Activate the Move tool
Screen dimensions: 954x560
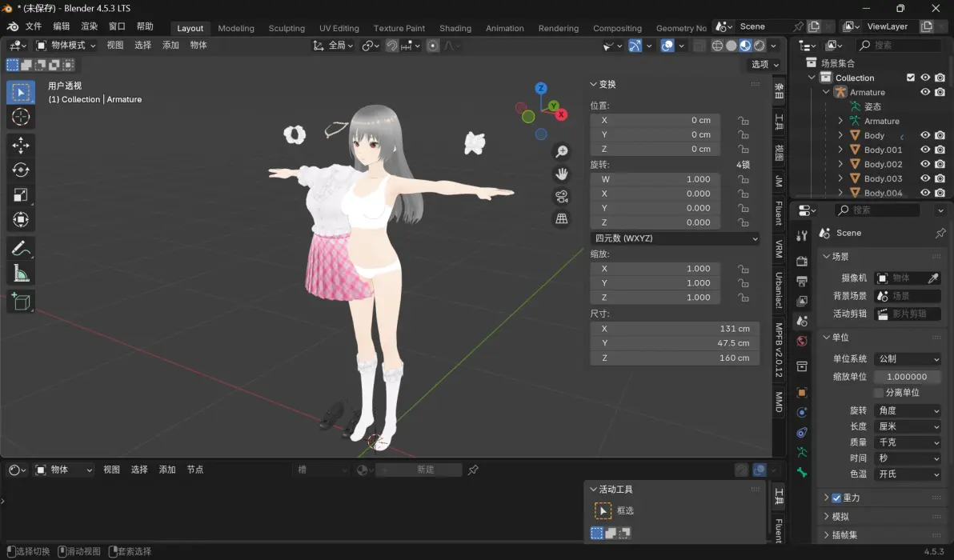click(21, 145)
